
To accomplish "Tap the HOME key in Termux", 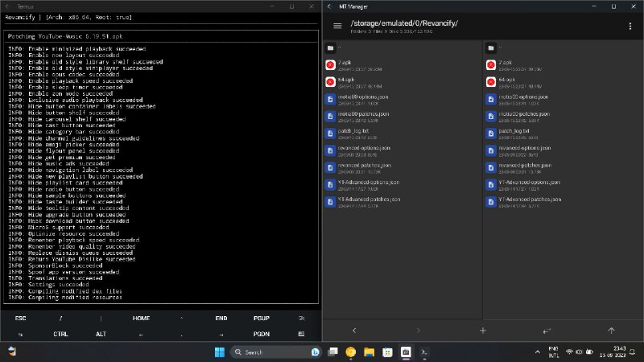I will 141,318.
